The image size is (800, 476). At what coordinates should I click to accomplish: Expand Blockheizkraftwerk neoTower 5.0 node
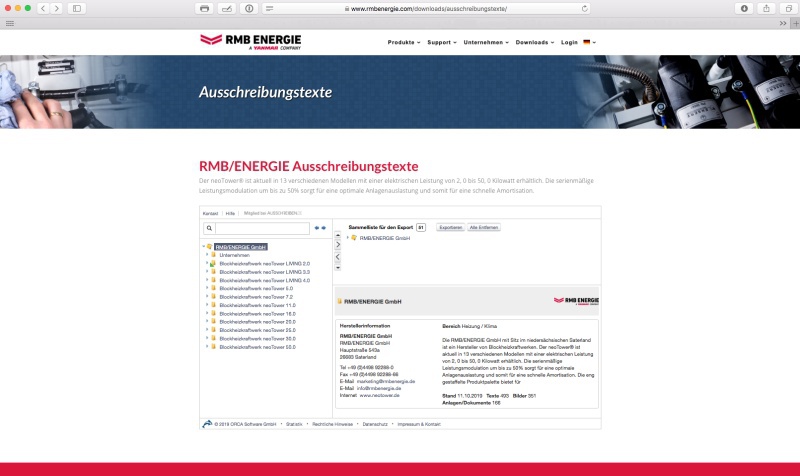pos(207,288)
